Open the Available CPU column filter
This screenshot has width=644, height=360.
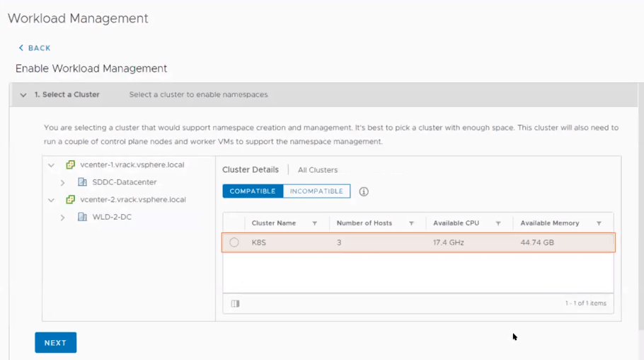[x=498, y=223]
